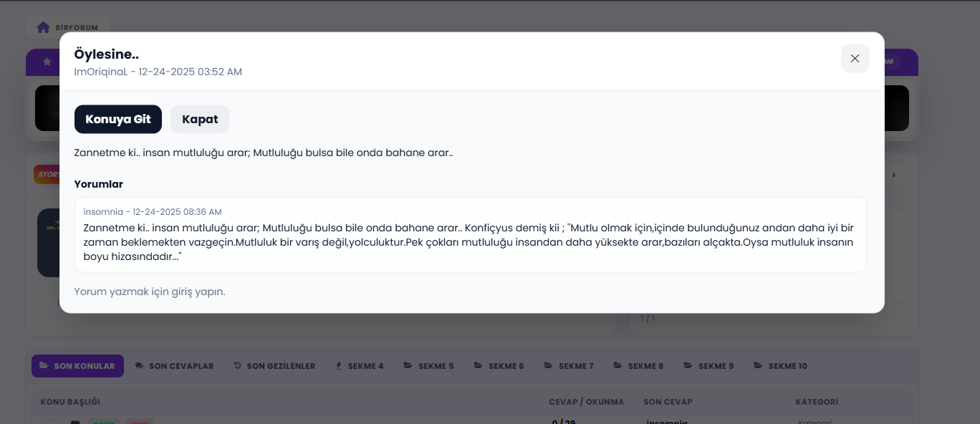Open the SEKME 6 tab
This screenshot has height=424, width=980.
tap(499, 365)
